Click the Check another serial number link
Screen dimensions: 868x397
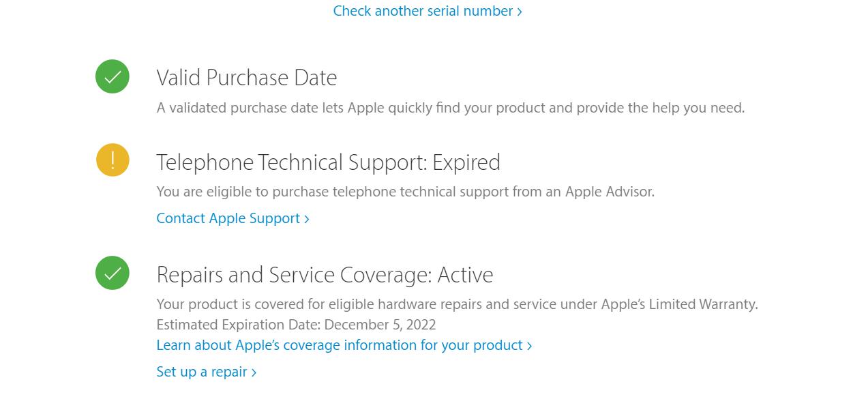pyautogui.click(x=423, y=11)
